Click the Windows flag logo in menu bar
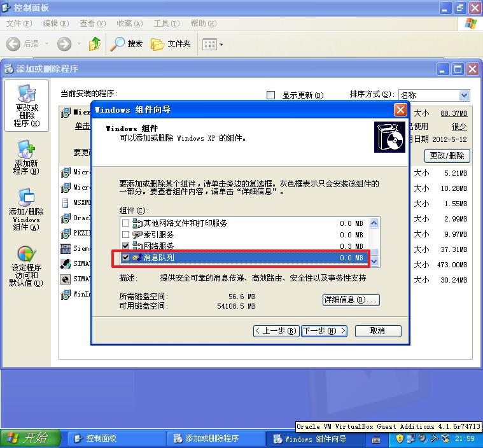483x448 pixels. 470,24
